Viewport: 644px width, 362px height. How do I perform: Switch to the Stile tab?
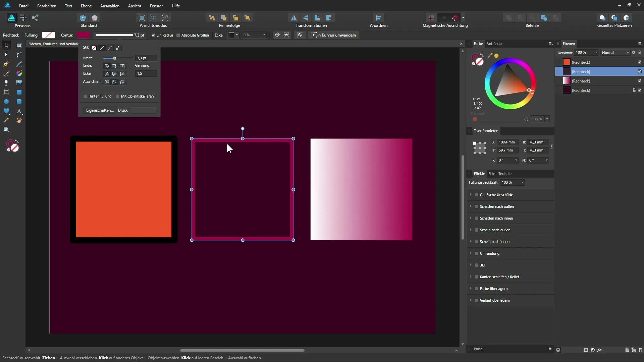click(x=491, y=174)
